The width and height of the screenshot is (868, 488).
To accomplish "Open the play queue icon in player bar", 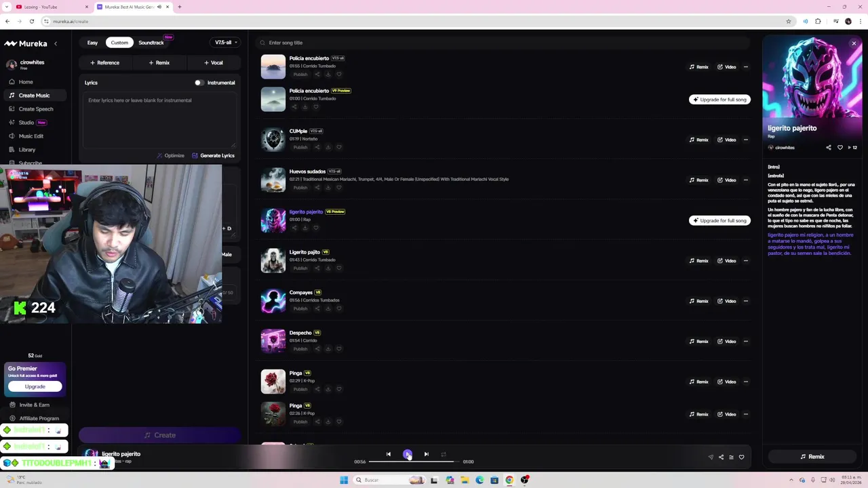I will [x=731, y=457].
